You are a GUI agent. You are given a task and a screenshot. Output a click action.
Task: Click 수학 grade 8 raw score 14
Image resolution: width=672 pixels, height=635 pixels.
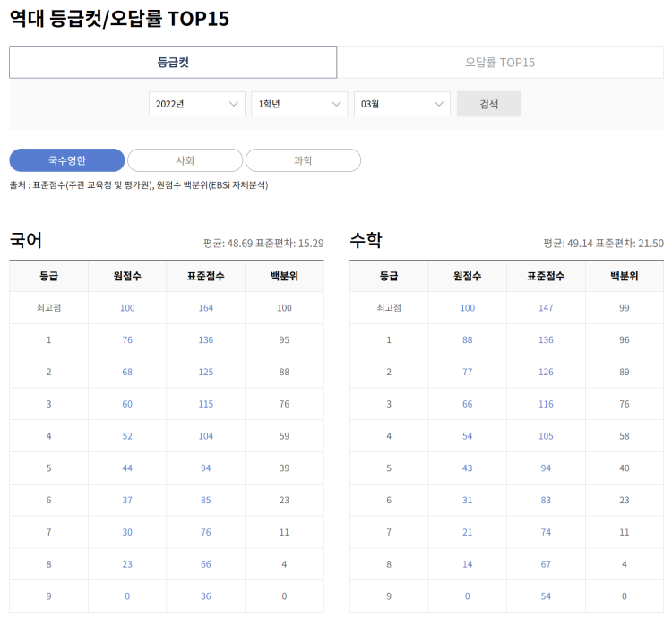(x=467, y=564)
